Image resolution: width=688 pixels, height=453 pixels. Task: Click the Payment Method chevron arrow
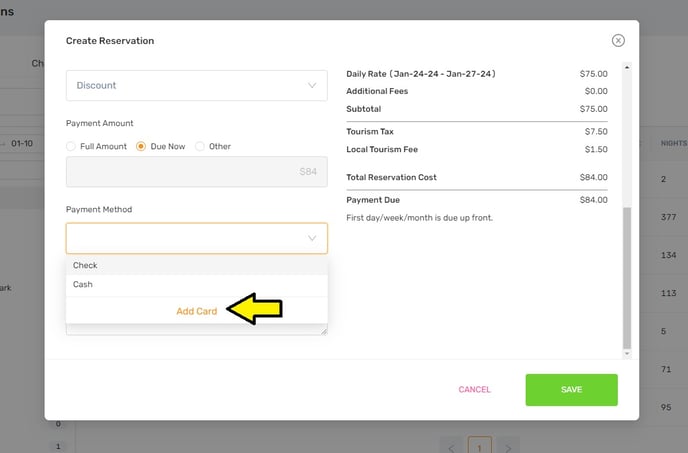click(x=312, y=238)
